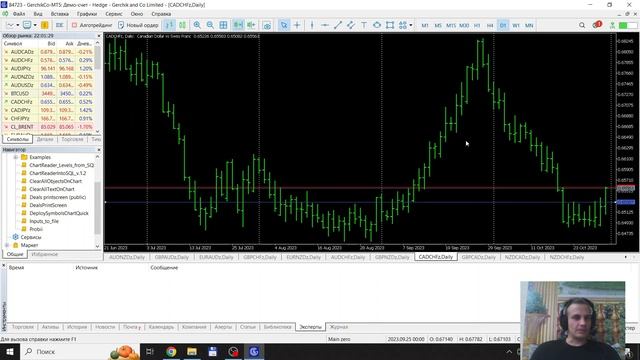Click the Windows Start button

pos(9,351)
